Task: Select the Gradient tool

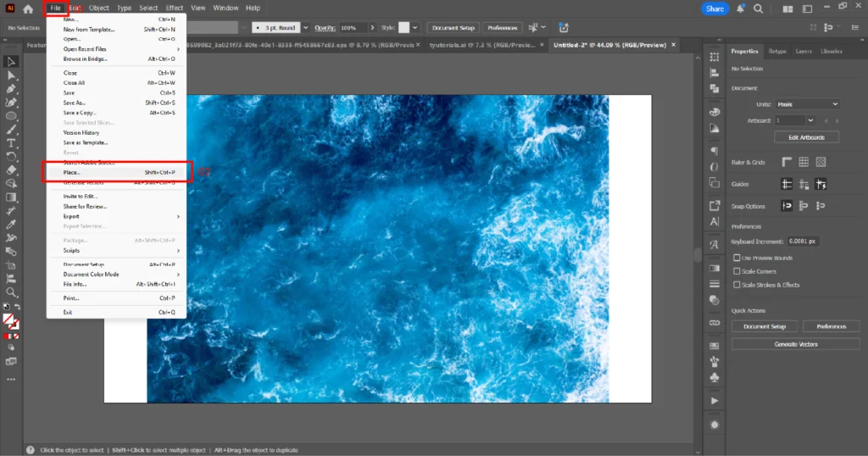Action: (10, 197)
